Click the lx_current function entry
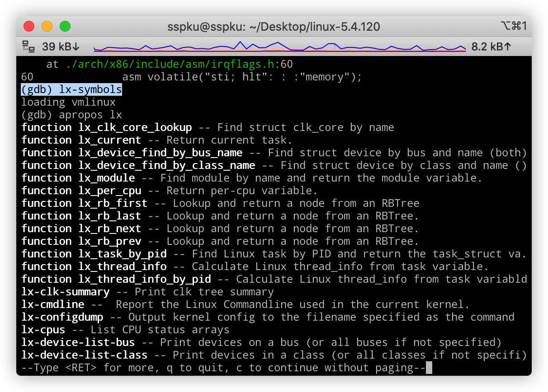The height and width of the screenshot is (392, 548). [109, 140]
